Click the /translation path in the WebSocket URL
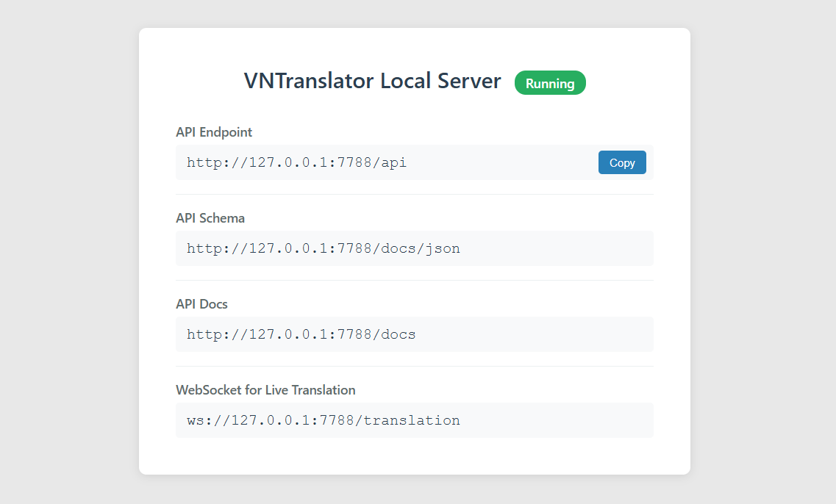836x504 pixels. [x=412, y=420]
